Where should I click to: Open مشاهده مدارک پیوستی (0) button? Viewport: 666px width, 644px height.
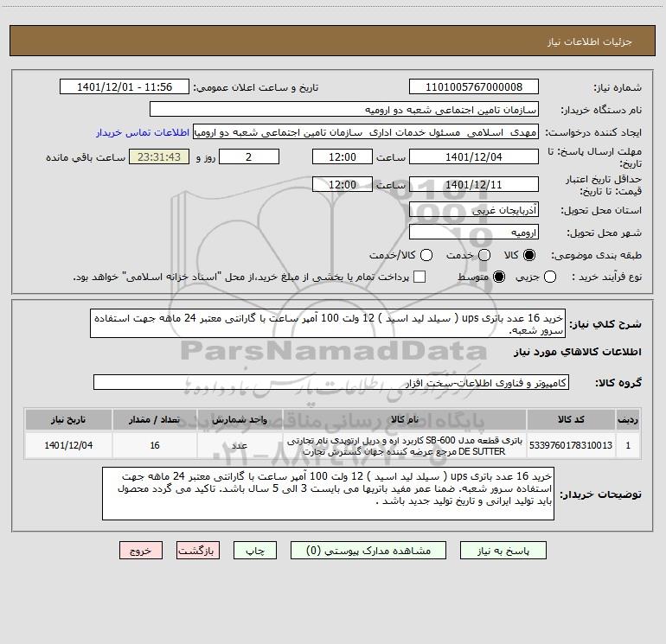[x=368, y=551]
